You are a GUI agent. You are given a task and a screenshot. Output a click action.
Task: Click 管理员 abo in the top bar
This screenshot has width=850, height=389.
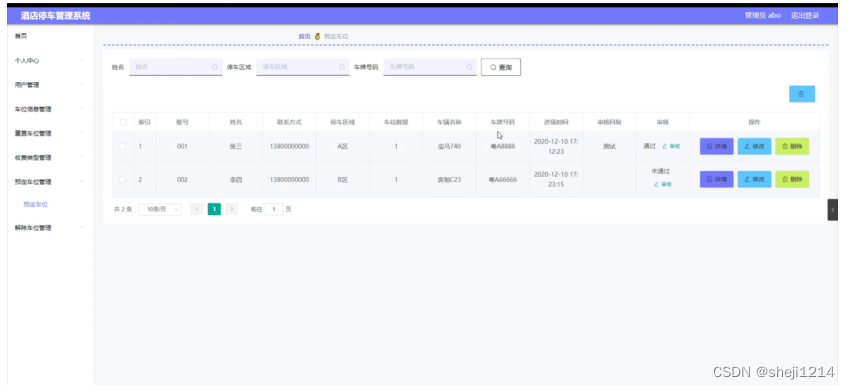(x=763, y=16)
